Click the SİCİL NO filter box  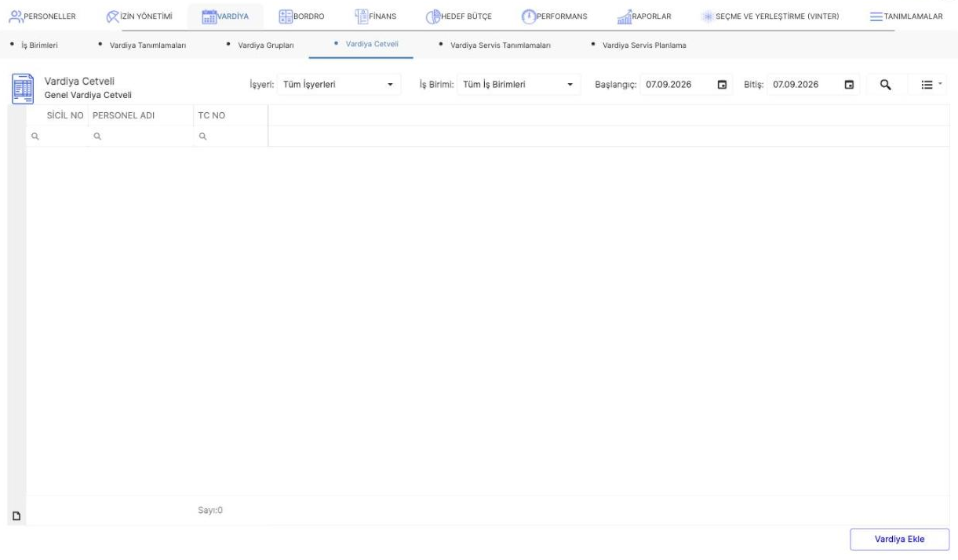tap(58, 136)
